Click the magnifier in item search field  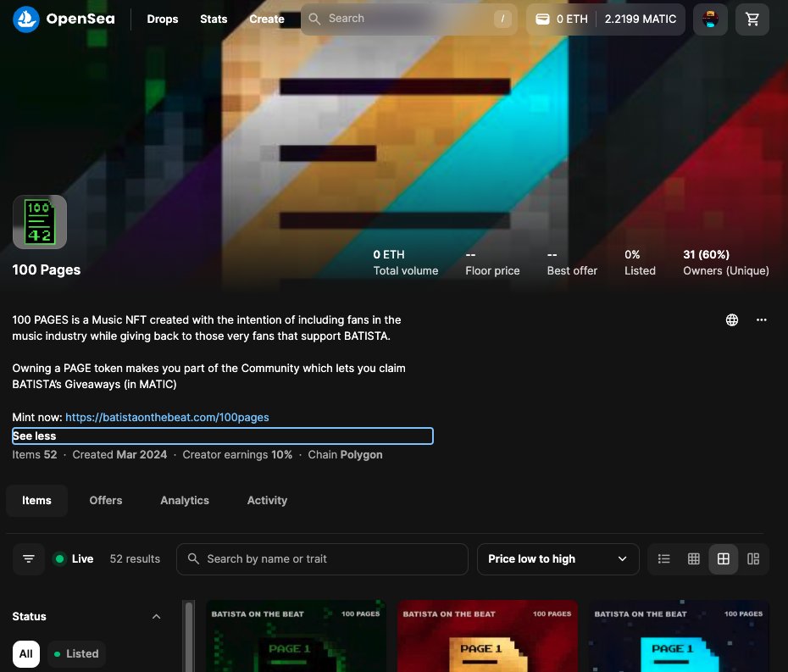193,558
